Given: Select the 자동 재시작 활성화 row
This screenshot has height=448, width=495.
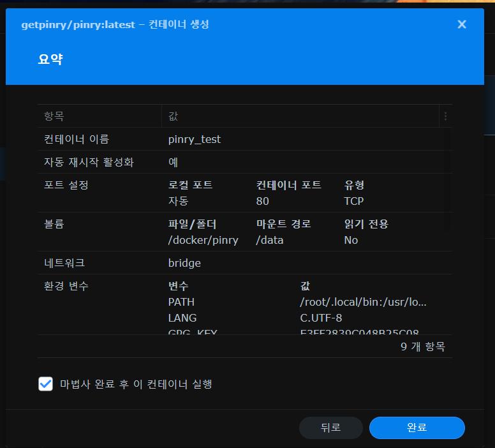Looking at the screenshot, I should (89, 162).
